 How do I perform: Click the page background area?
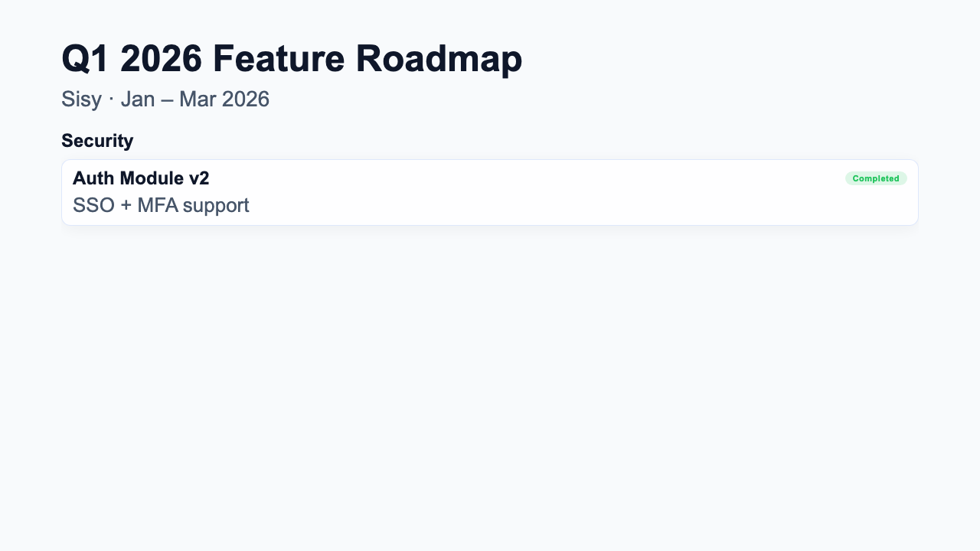490,383
